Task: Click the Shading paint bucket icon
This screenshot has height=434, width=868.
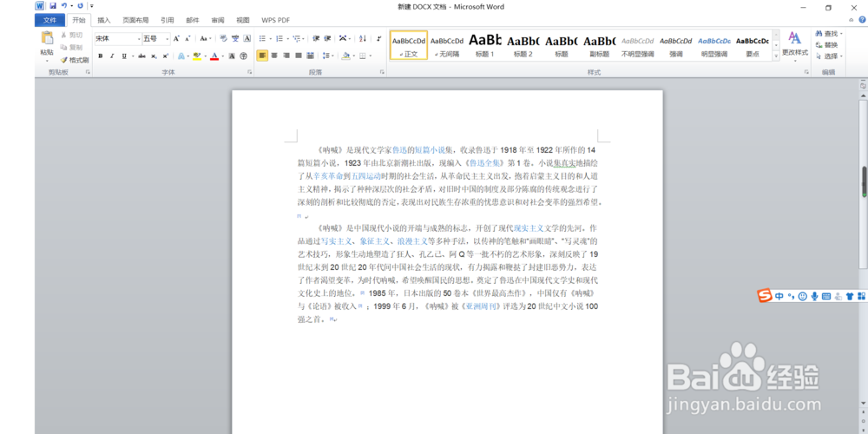Action: click(x=346, y=56)
